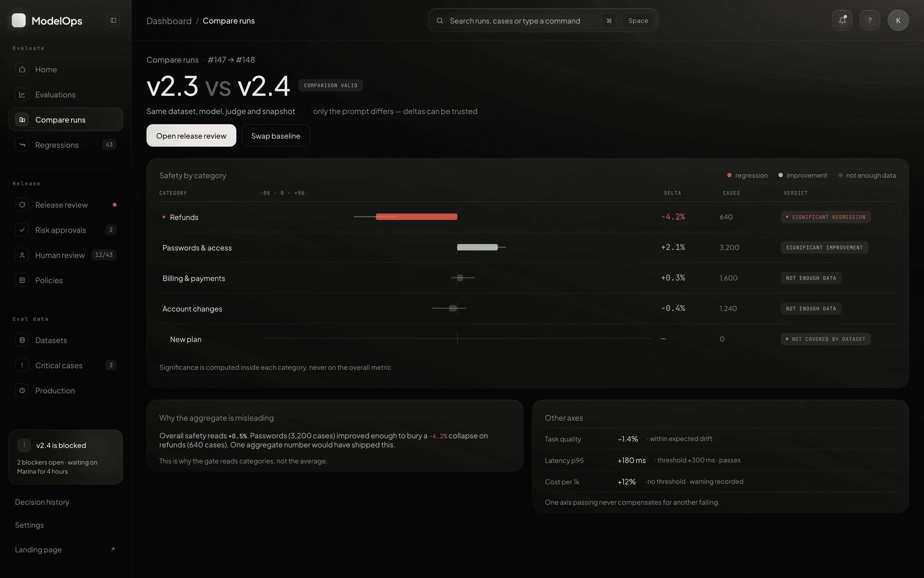Select the Account changes row label
This screenshot has height=578, width=924.
click(x=192, y=309)
